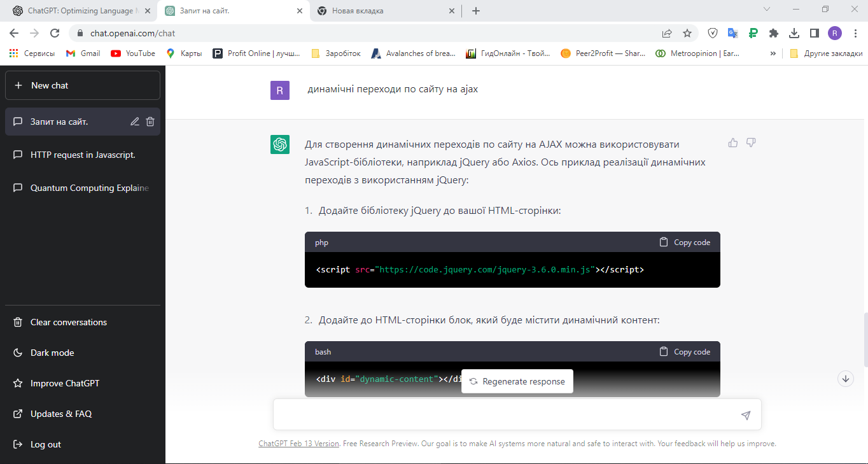Expand the hidden bookmarks overflow chevron
Screen dimensions: 868x464
point(773,53)
